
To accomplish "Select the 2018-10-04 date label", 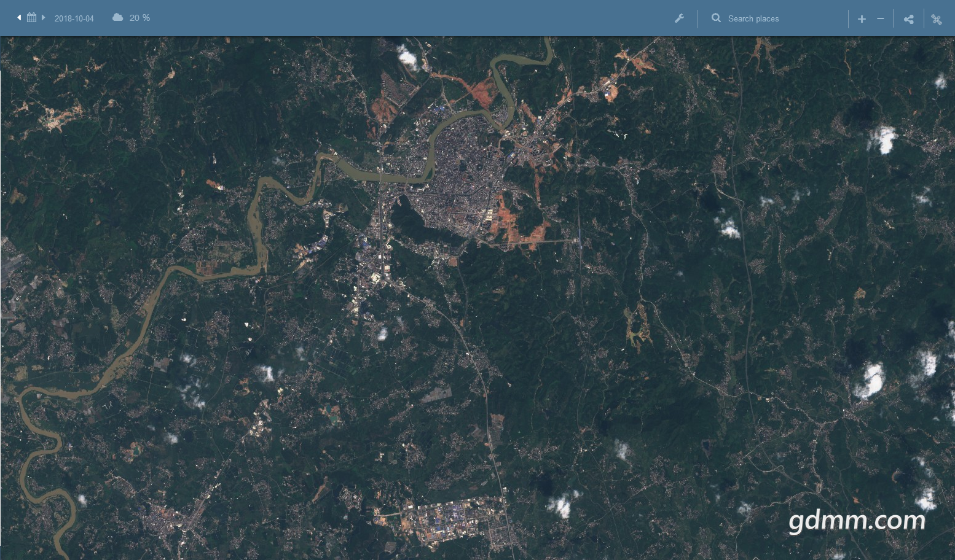I will coord(74,18).
